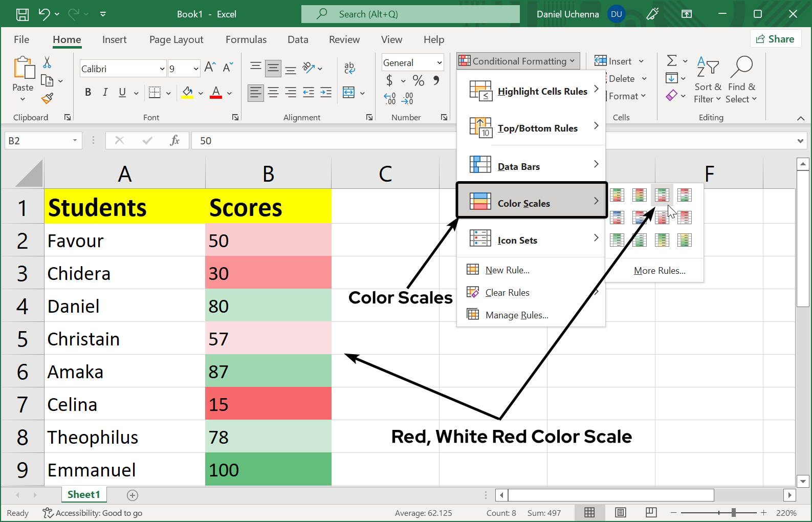Select Green-Yellow-Red color scale swatch
The image size is (812, 522).
(x=617, y=195)
